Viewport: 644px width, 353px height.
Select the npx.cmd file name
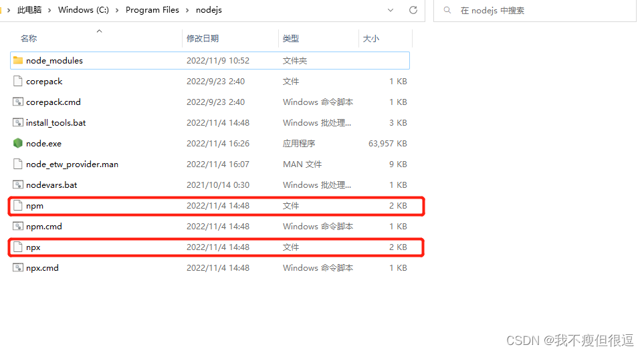42,267
